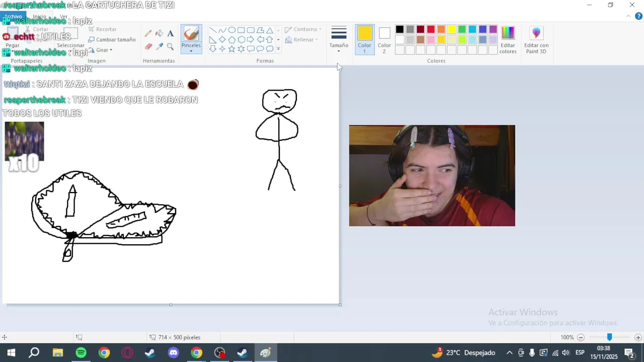Select the Fill with color bucket tool
This screenshot has width=644, height=362.
tap(159, 34)
